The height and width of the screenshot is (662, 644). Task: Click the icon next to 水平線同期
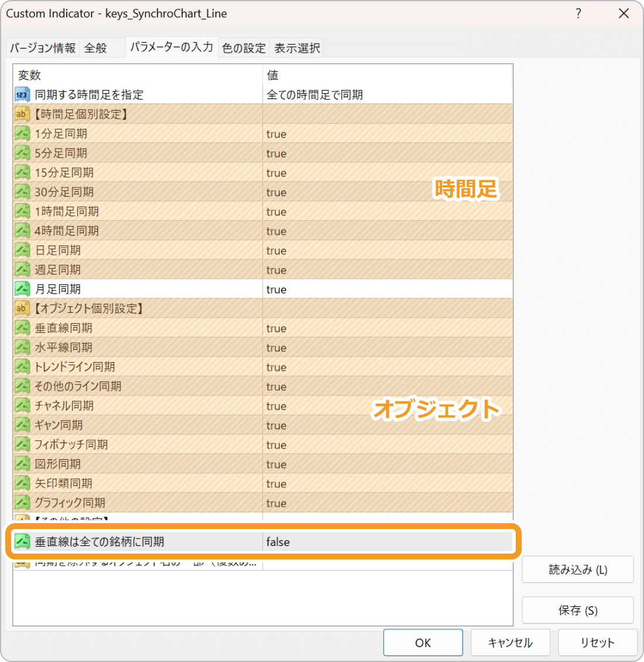coord(22,347)
